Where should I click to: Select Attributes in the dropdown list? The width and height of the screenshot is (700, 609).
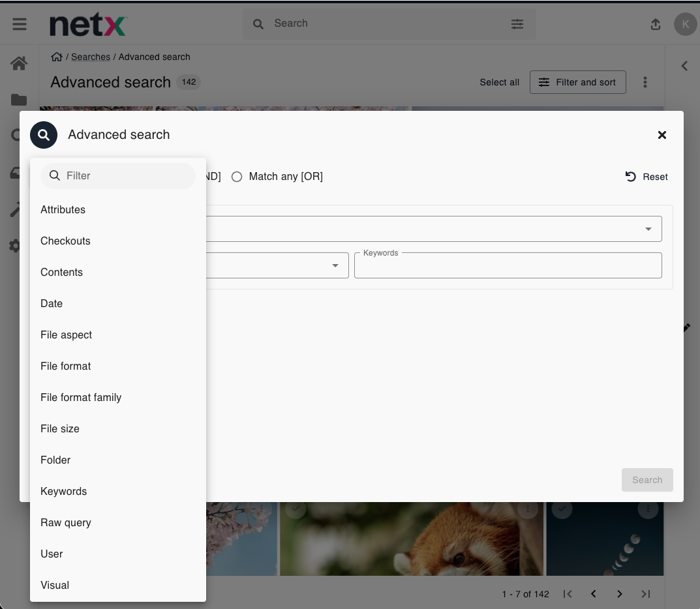63,209
